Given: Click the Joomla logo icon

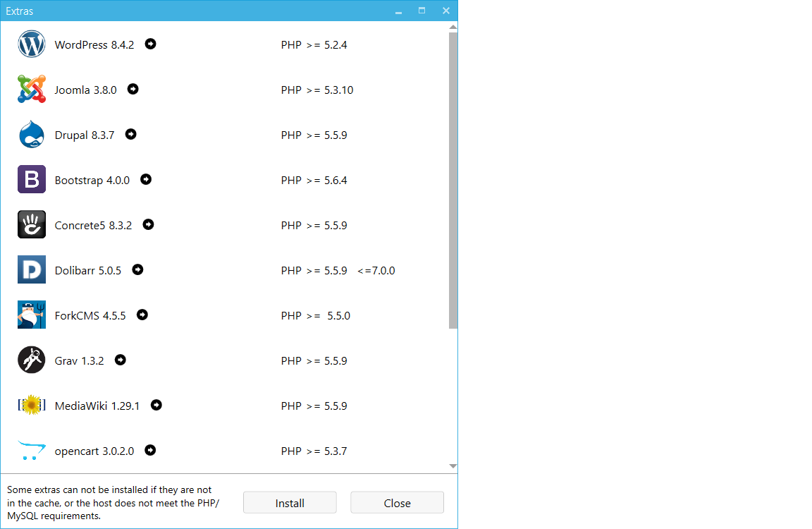Looking at the screenshot, I should (x=32, y=89).
